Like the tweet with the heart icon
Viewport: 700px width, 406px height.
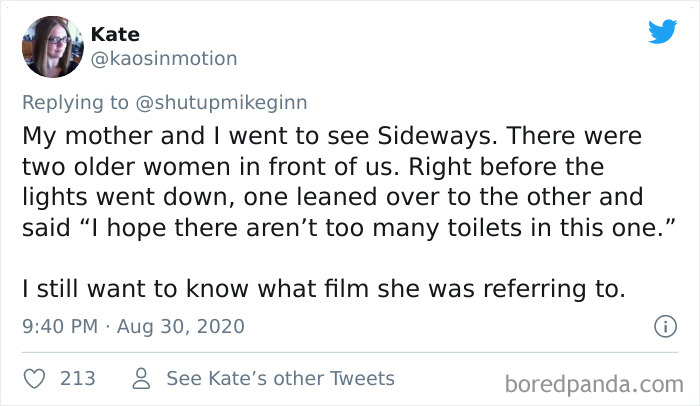coord(34,379)
